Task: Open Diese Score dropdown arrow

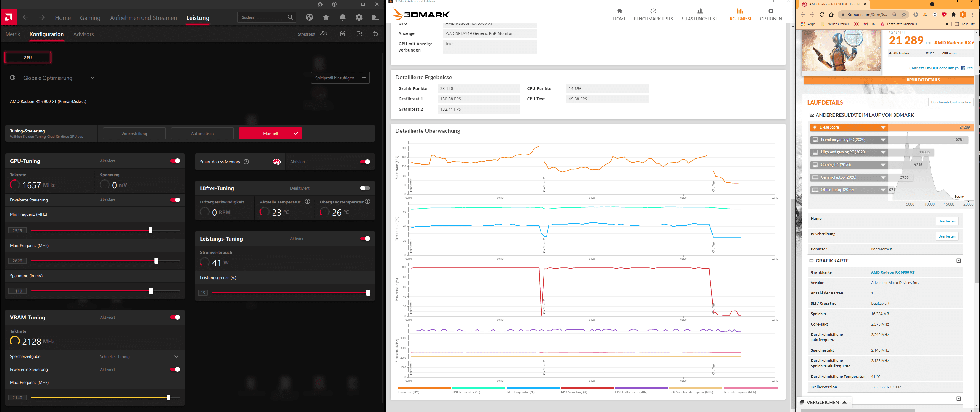Action: point(883,127)
